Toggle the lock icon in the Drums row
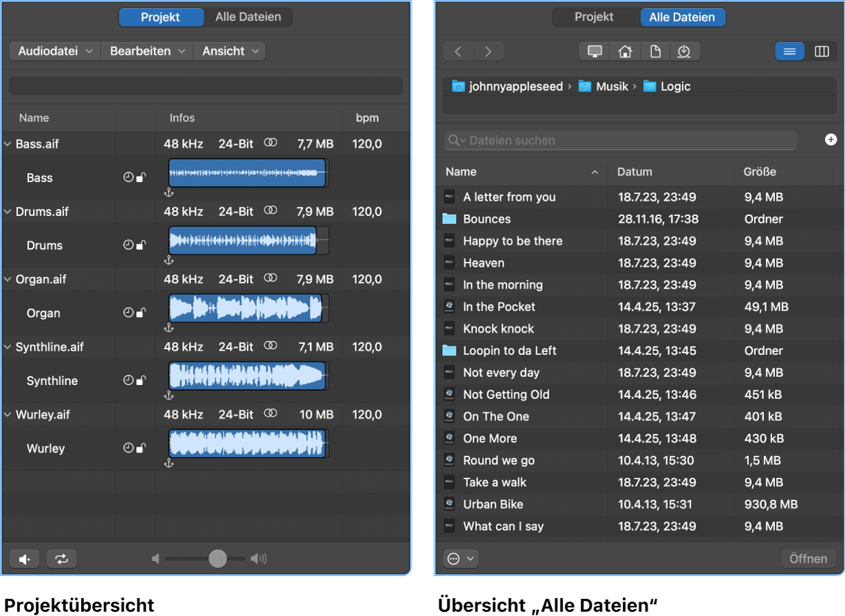This screenshot has width=845, height=616. click(141, 245)
